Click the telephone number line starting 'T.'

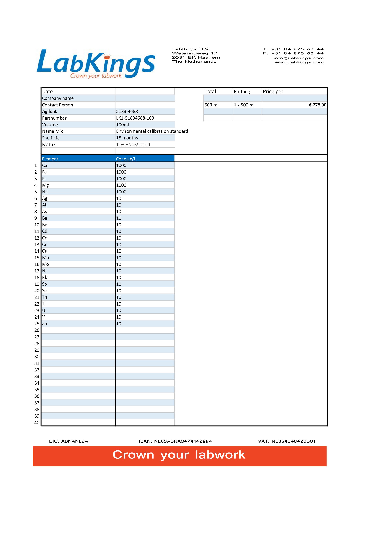[x=293, y=49]
